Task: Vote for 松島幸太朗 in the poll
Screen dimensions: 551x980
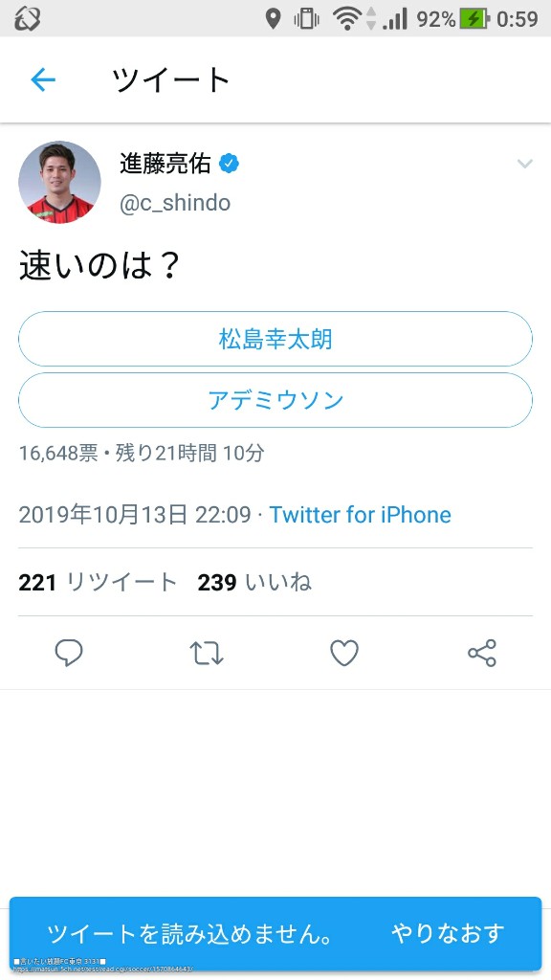Action: click(275, 339)
